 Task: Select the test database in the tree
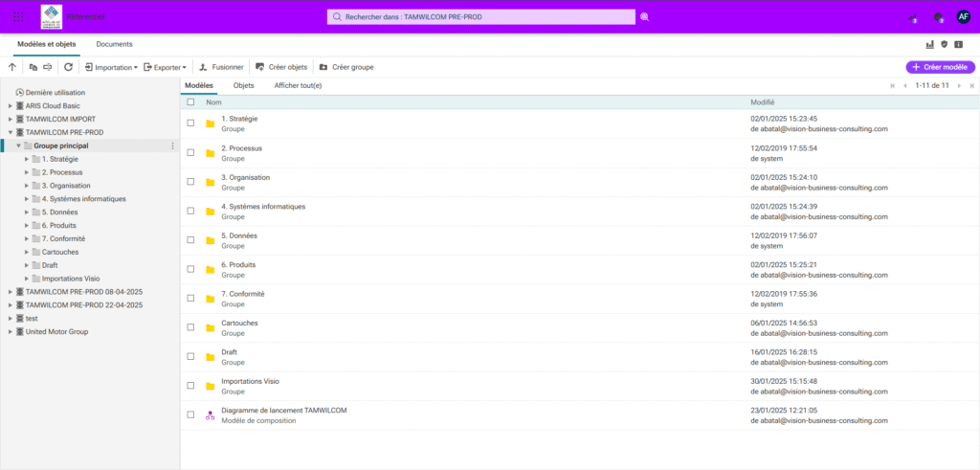32,318
